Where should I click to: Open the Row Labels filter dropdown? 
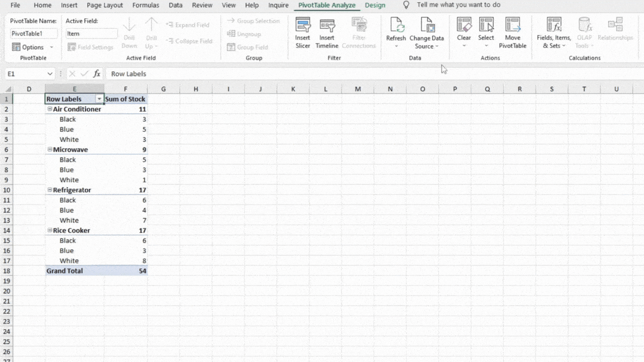(x=99, y=98)
